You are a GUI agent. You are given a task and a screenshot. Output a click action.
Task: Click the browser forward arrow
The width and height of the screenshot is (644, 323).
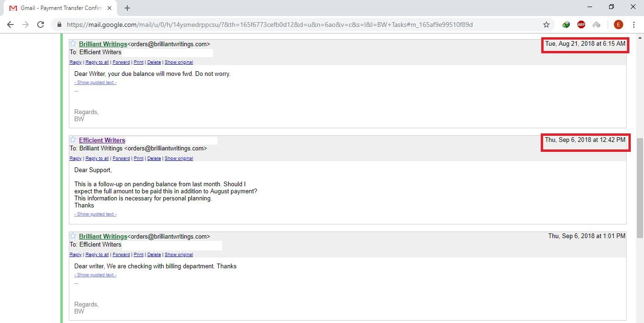click(25, 25)
